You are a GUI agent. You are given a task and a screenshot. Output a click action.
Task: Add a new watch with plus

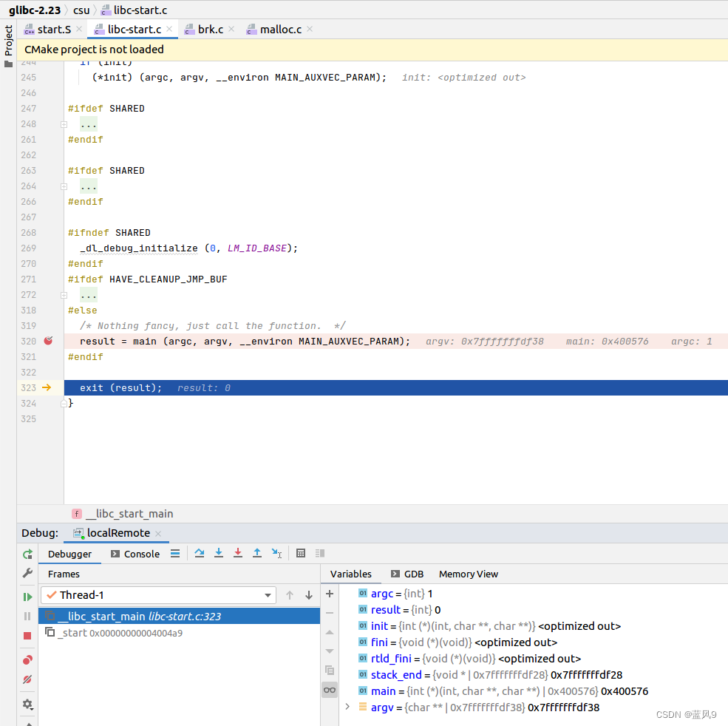pyautogui.click(x=330, y=594)
